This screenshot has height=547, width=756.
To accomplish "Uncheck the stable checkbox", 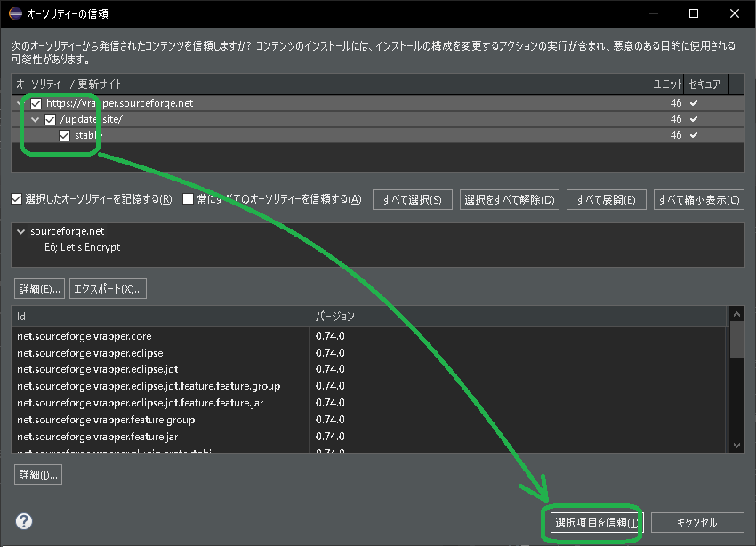I will coord(65,135).
